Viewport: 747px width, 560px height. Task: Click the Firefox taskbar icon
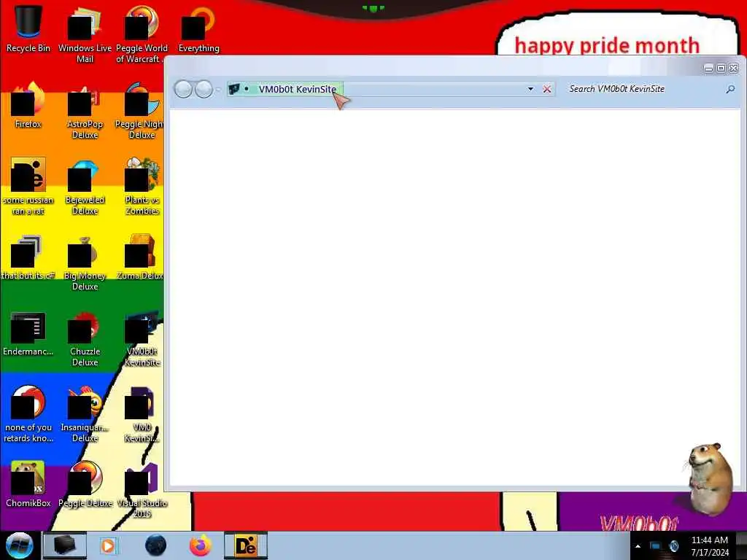(200, 545)
